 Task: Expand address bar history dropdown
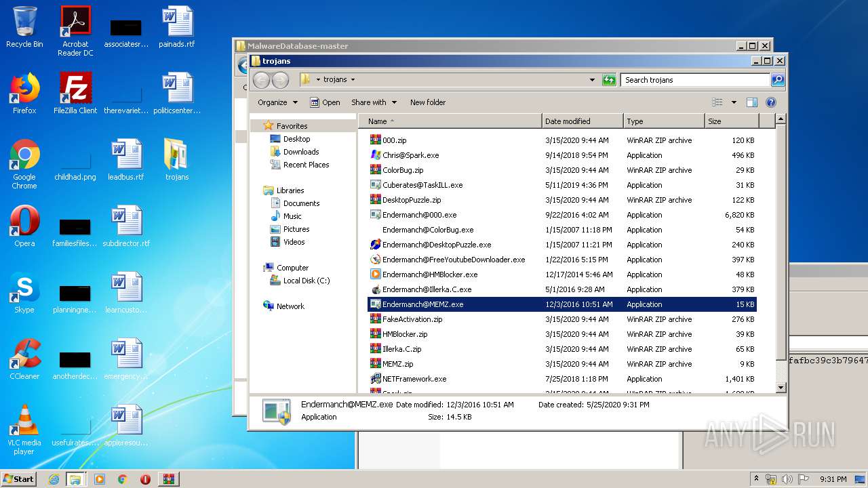pos(592,80)
